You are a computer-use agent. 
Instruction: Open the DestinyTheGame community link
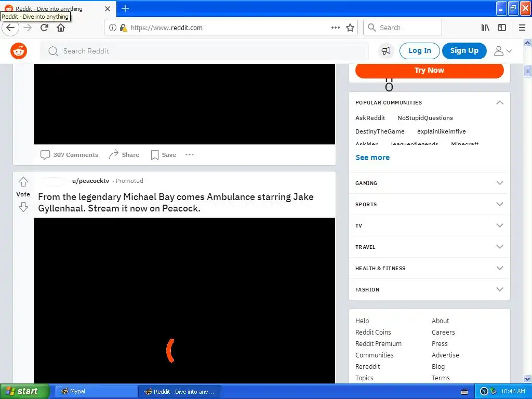point(380,131)
